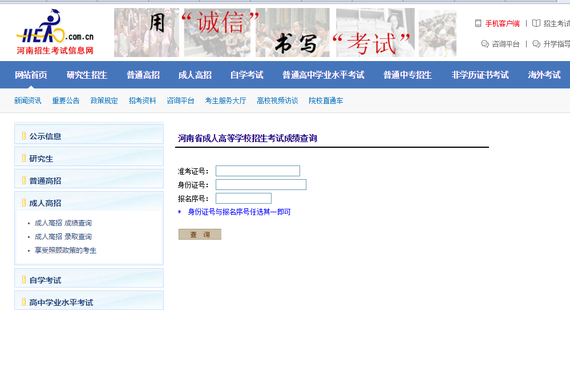Expand the 自学考试 sidebar section
Image resolution: width=570 pixels, height=392 pixels.
pos(89,278)
